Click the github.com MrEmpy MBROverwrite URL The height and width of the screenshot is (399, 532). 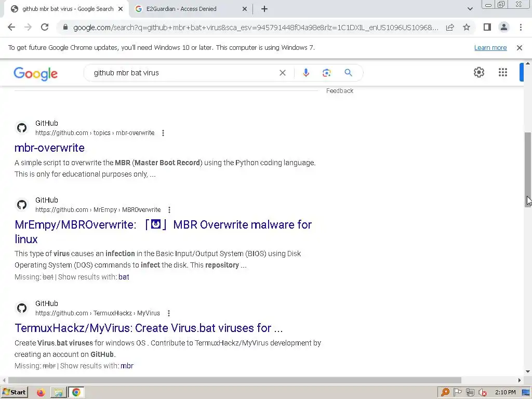click(x=98, y=210)
